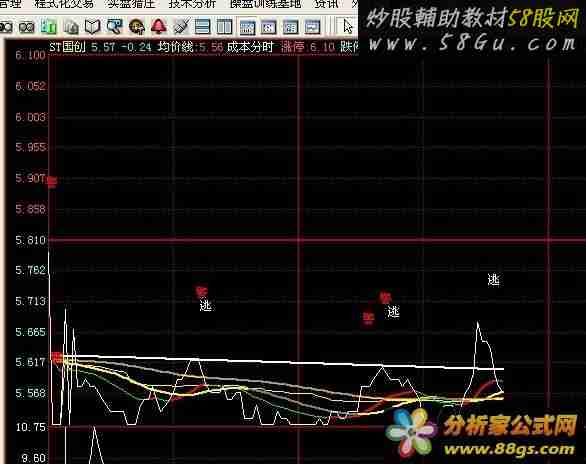Click the first window panel icon after layouts

[247, 27]
